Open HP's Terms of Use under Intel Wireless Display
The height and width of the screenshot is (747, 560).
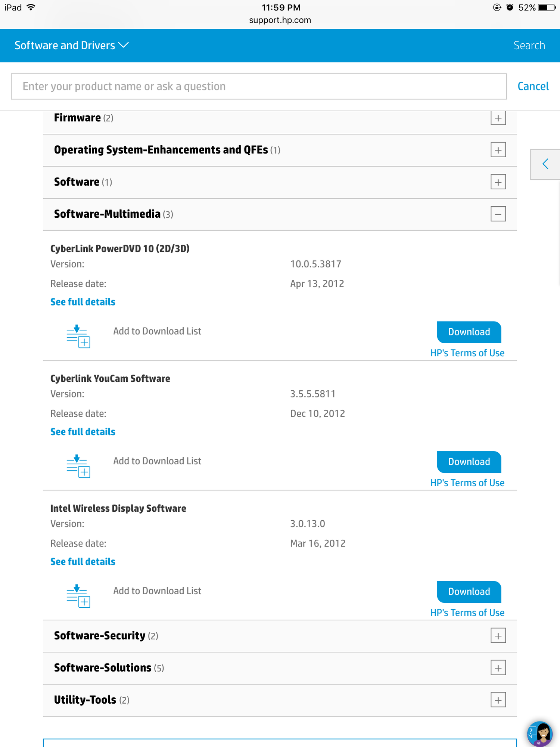pyautogui.click(x=468, y=613)
